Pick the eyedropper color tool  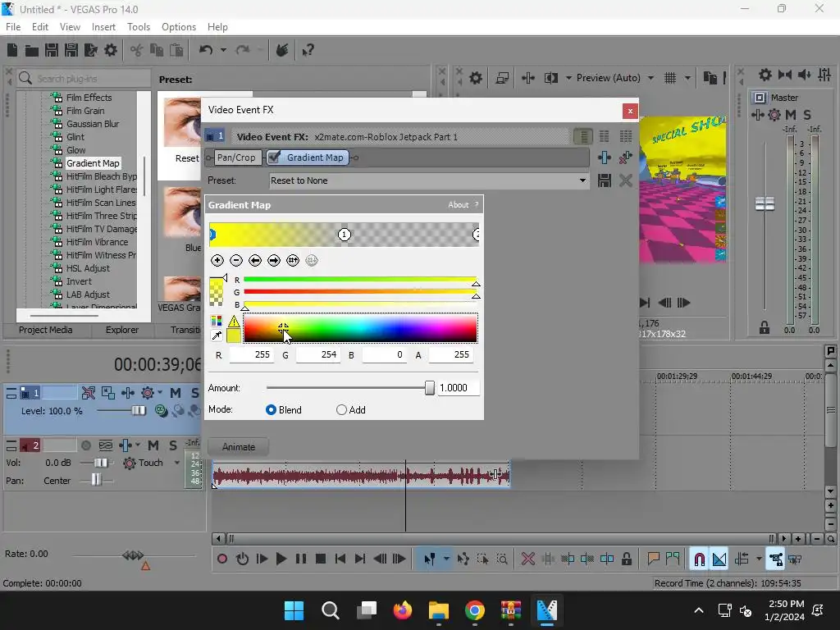coord(217,336)
